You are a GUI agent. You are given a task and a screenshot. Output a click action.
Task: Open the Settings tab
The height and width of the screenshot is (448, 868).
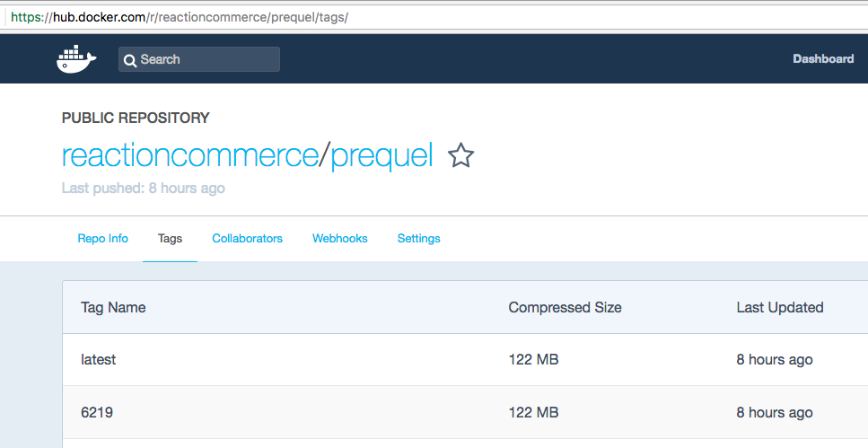[419, 239]
